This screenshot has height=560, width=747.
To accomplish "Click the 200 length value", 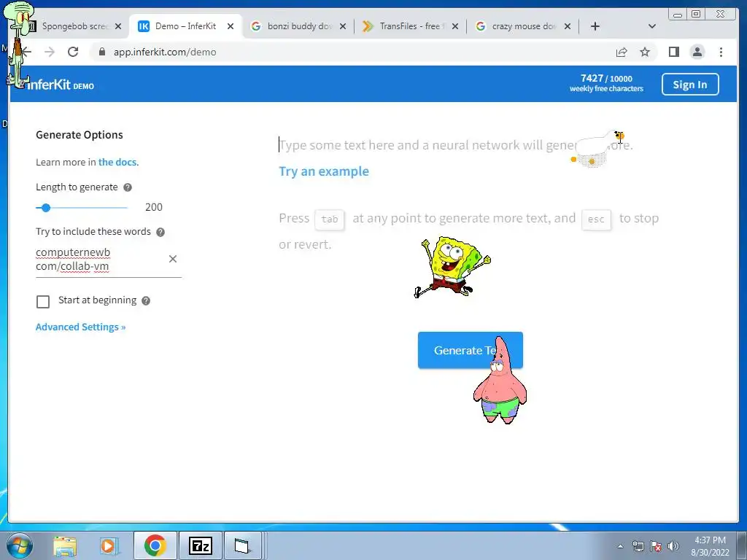I will click(154, 207).
